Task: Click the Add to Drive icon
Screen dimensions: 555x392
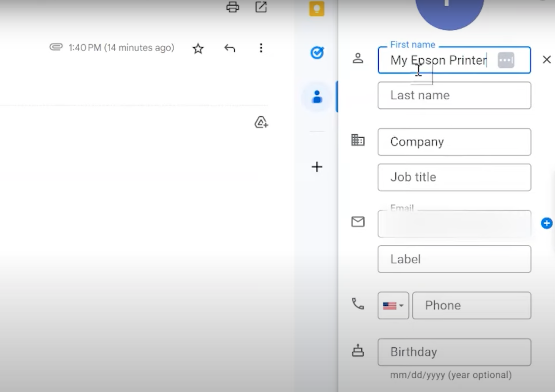Action: tap(261, 122)
